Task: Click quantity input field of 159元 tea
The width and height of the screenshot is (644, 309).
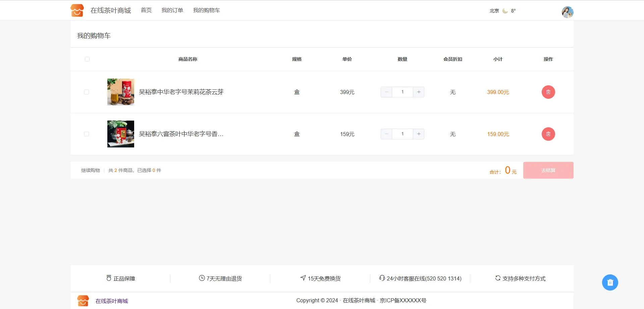Action: click(402, 134)
